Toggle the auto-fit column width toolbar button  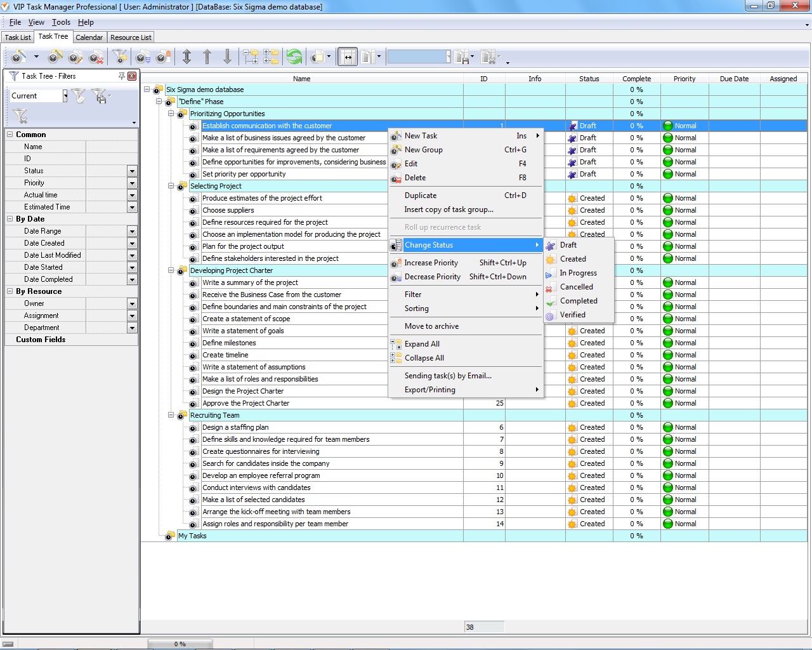[347, 57]
